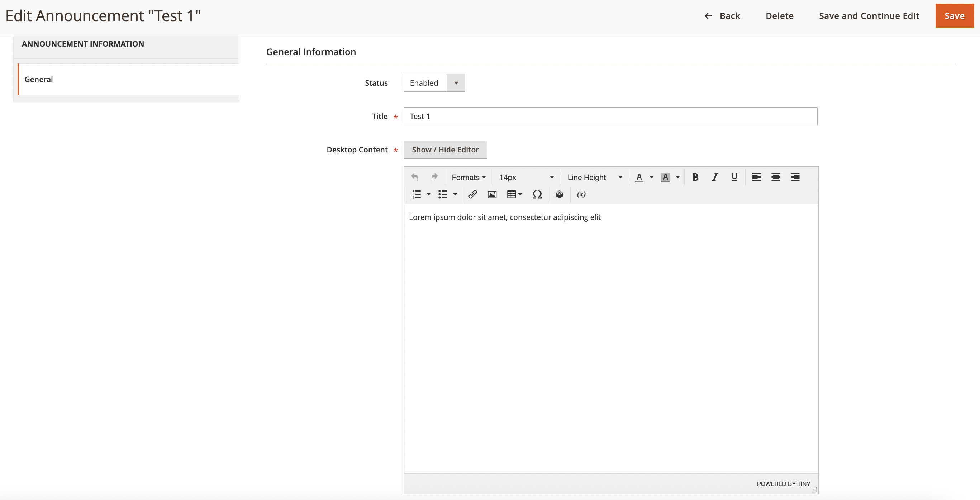The image size is (980, 500).
Task: Click the ANNOUNCEMENT INFORMATION header
Action: pos(82,44)
